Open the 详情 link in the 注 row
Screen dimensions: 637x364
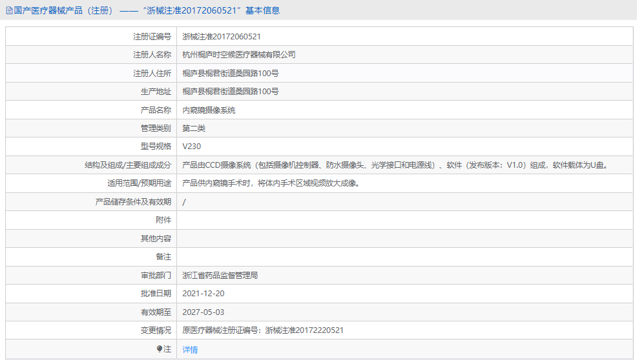[190, 349]
